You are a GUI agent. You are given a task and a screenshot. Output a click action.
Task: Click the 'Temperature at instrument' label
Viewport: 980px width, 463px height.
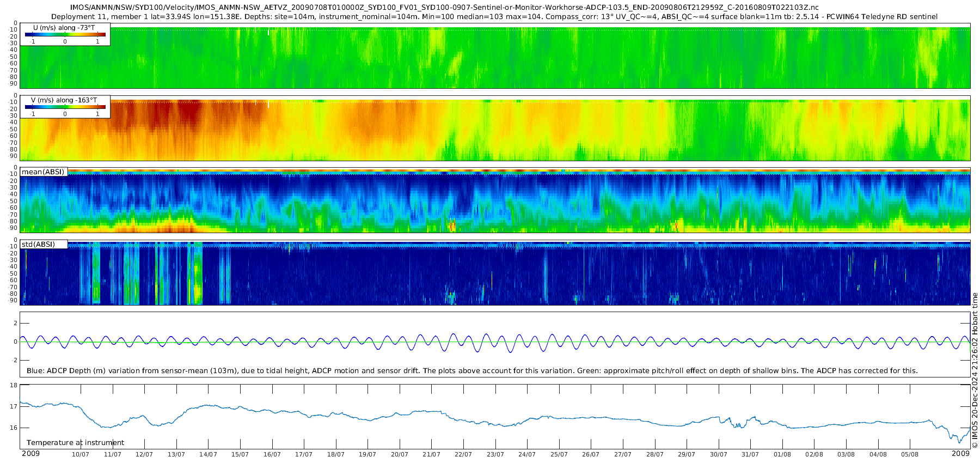(75, 442)
